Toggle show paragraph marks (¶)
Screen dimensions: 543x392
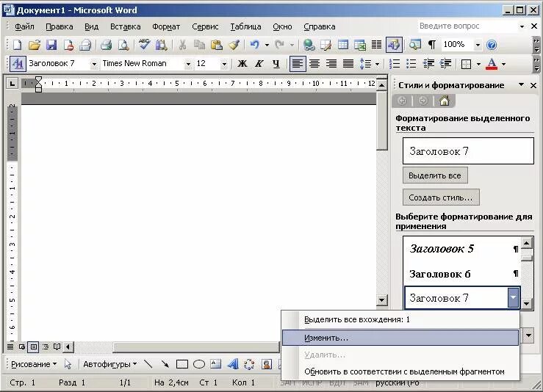pos(432,45)
